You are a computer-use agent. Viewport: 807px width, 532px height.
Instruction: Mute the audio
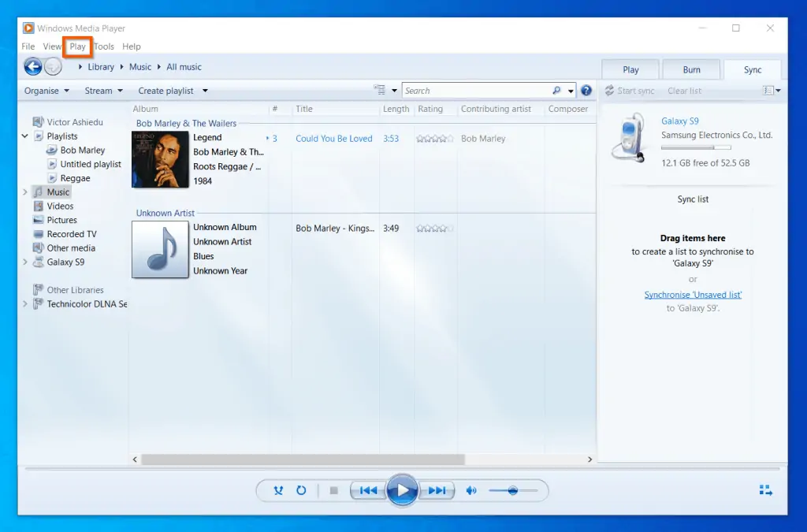click(x=471, y=489)
